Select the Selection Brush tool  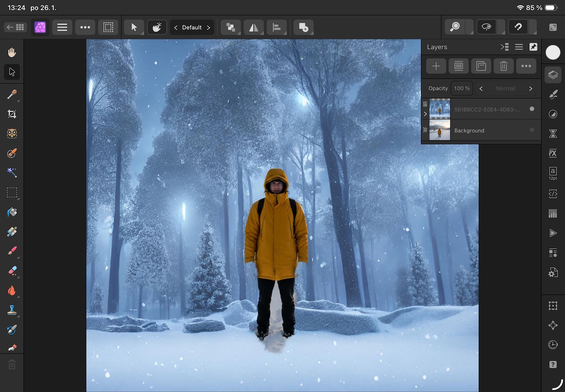[x=12, y=153]
